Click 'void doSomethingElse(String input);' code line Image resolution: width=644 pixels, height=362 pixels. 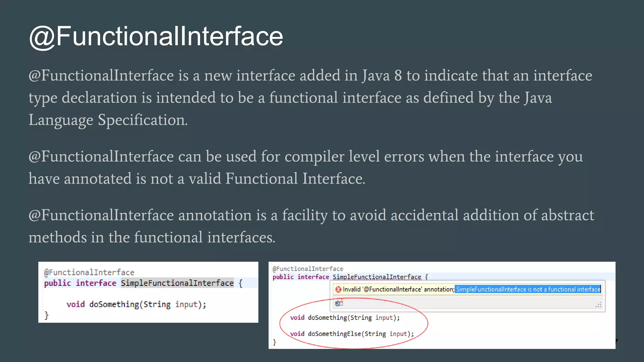(x=352, y=334)
